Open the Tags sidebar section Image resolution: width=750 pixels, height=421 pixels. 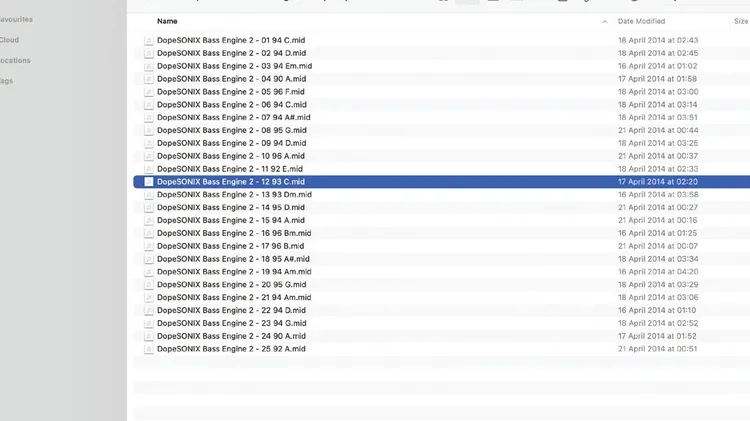click(x=7, y=81)
